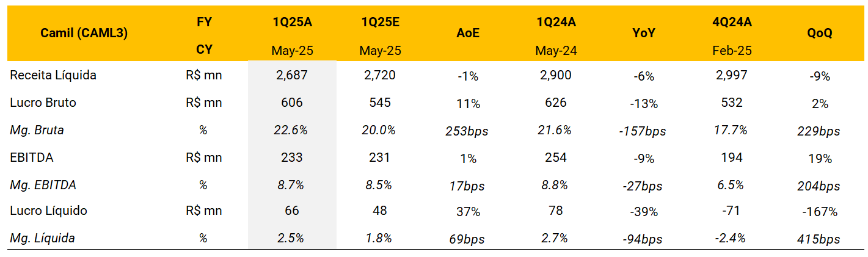The image size is (868, 257).
Task: Select the -71 Lucro Líquido 4Q24A value
Action: (x=731, y=211)
